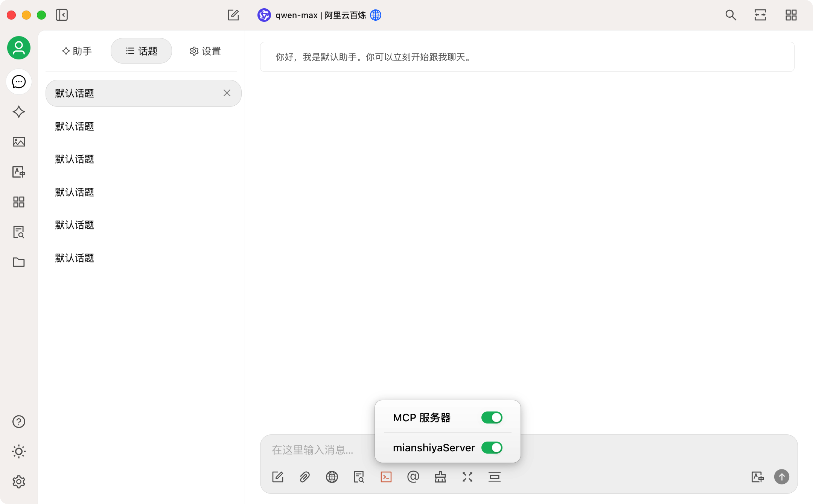Open the files folder in sidebar
The image size is (813, 504).
coord(19,262)
